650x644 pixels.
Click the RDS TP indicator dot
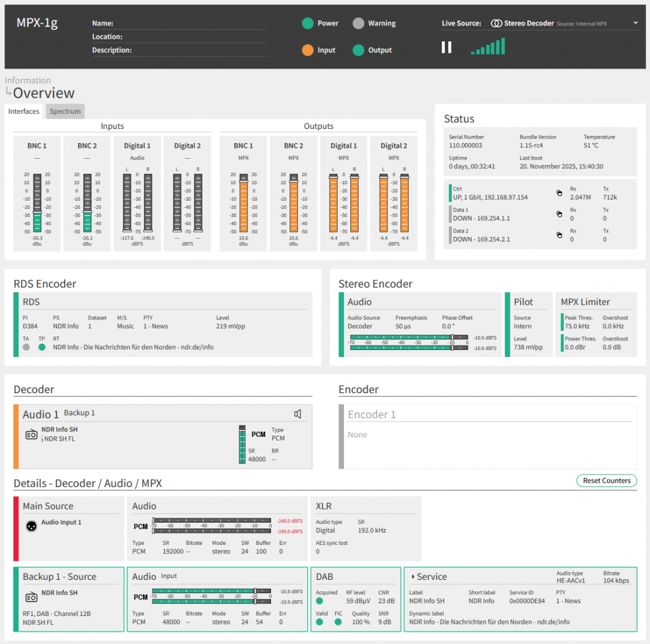pos(42,347)
